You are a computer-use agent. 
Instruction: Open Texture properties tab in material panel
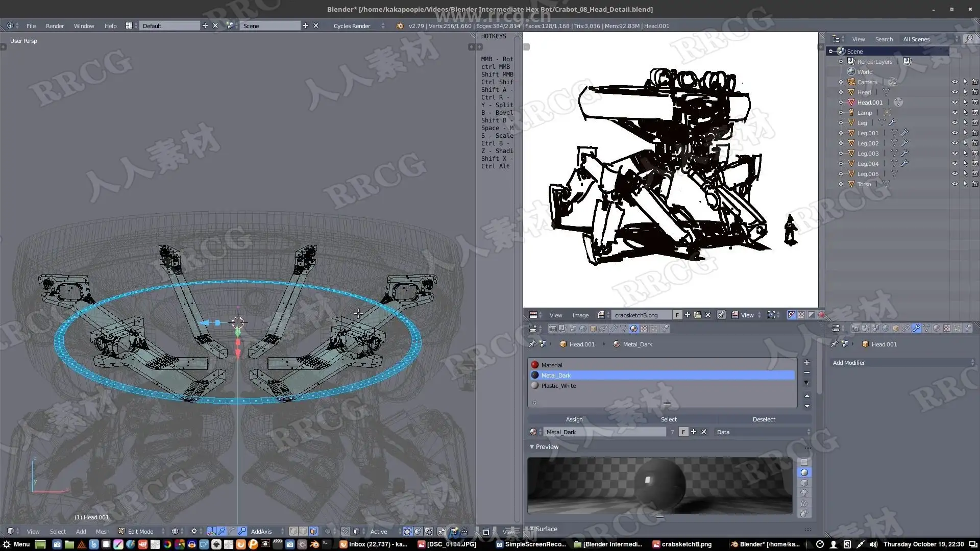(x=644, y=329)
